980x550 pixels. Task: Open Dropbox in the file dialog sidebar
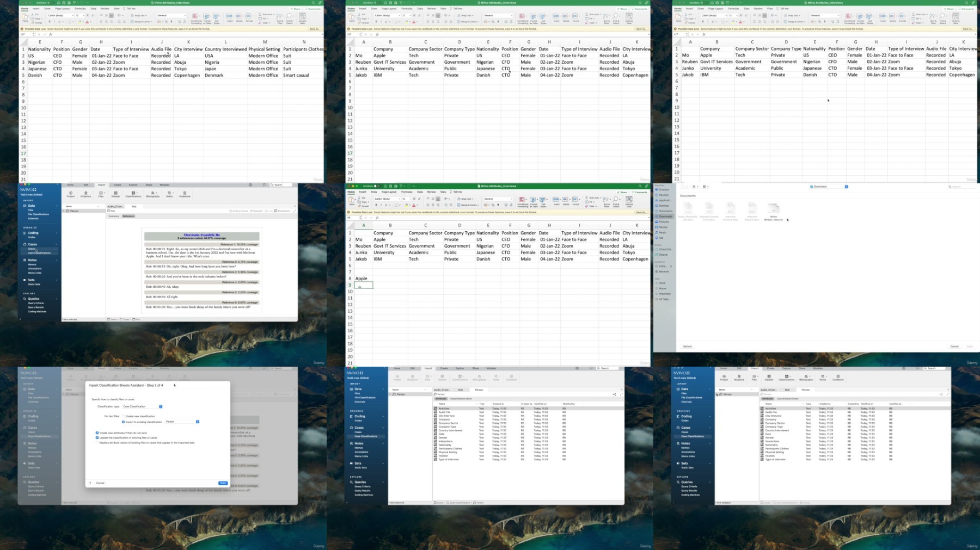[664, 189]
